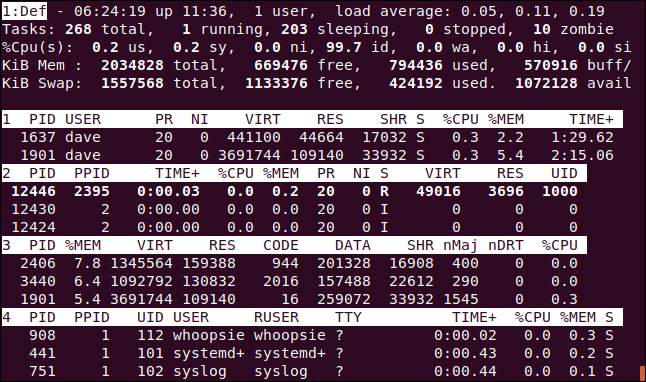
Task: Click the highlighted 1:Def window label
Action: [x=24, y=11]
